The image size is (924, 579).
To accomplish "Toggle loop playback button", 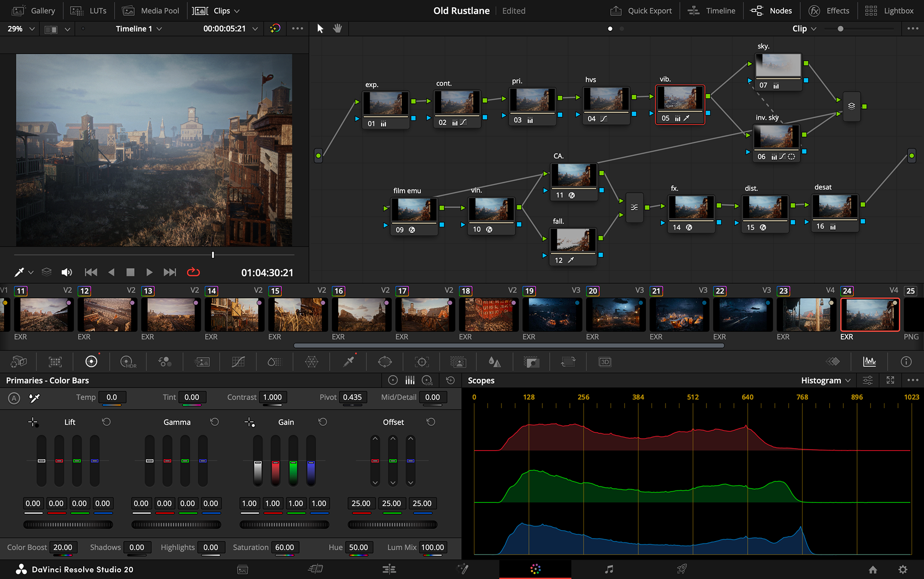I will [193, 272].
